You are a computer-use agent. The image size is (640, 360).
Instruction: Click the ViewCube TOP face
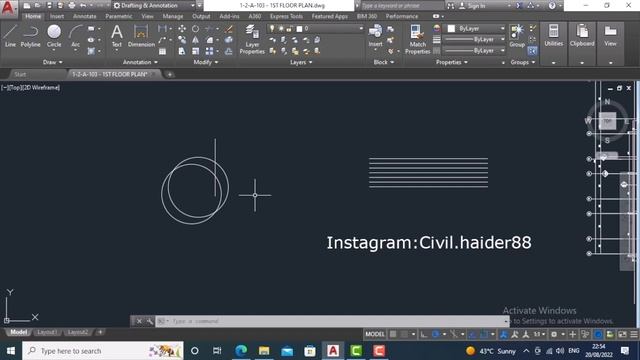607,121
